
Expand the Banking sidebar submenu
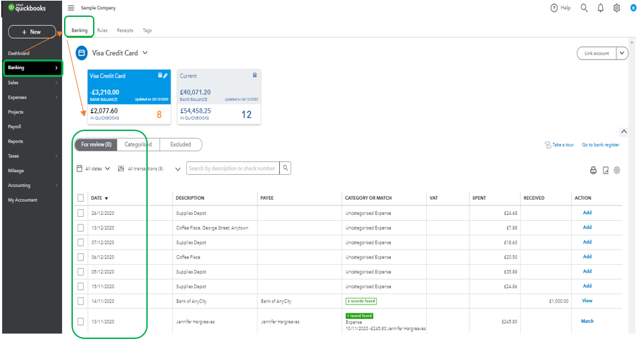(56, 68)
